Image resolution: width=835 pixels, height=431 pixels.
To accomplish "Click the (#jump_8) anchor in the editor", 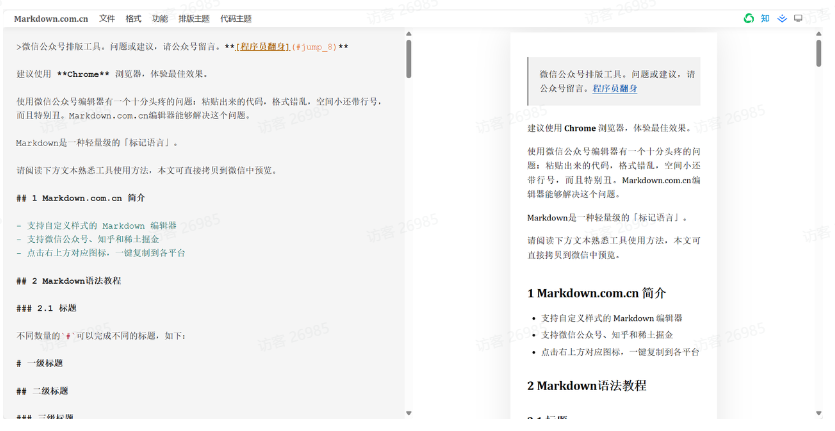I will (314, 47).
